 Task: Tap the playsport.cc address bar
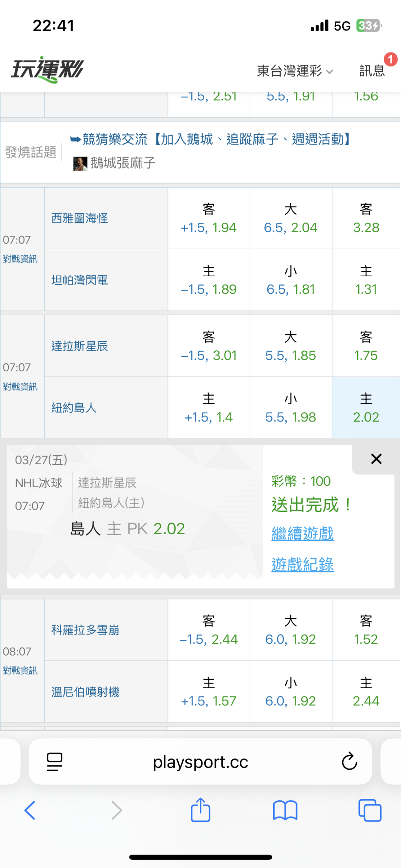pyautogui.click(x=200, y=762)
